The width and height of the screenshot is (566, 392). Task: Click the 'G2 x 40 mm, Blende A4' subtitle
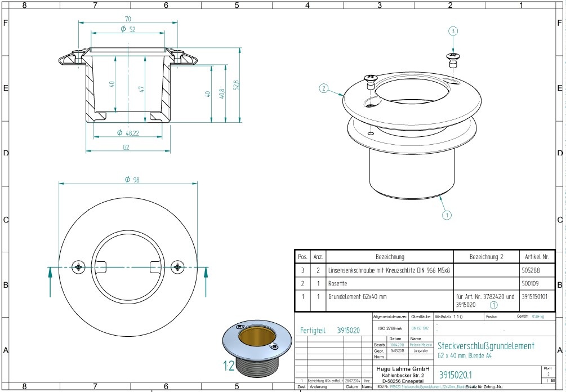[465, 356]
